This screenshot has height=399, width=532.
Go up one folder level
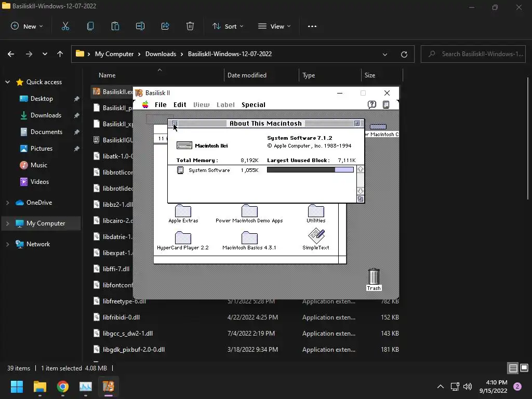60,54
